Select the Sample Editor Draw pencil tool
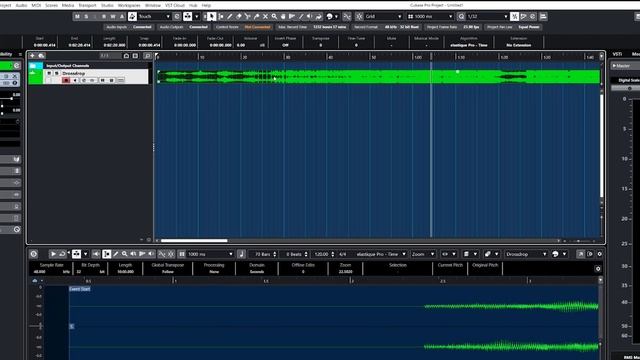Viewport: 640px width, 360px height. click(x=116, y=254)
